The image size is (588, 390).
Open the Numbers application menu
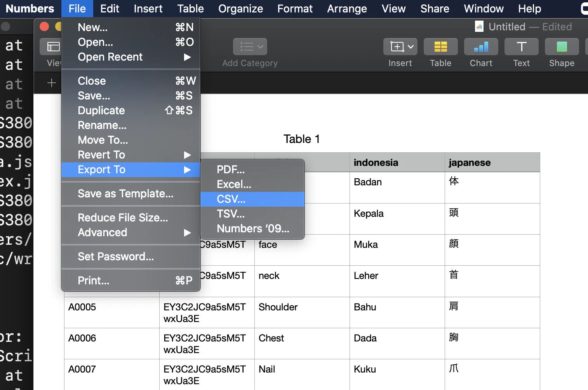[30, 9]
